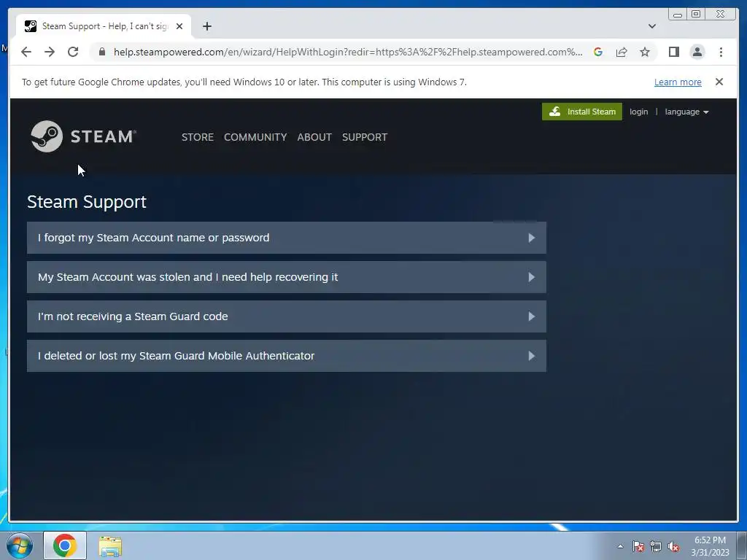This screenshot has width=747, height=560.
Task: Select the Steam Support browser tab
Action: 104,26
